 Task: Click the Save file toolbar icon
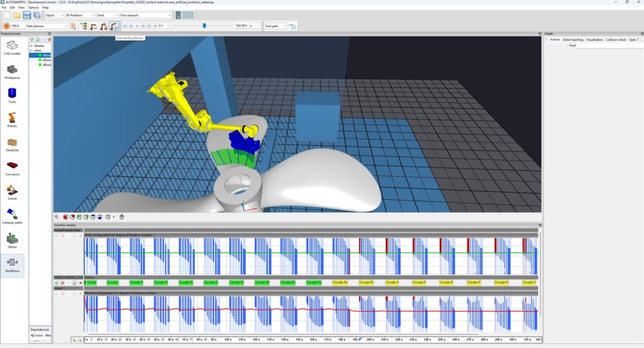pyautogui.click(x=26, y=15)
